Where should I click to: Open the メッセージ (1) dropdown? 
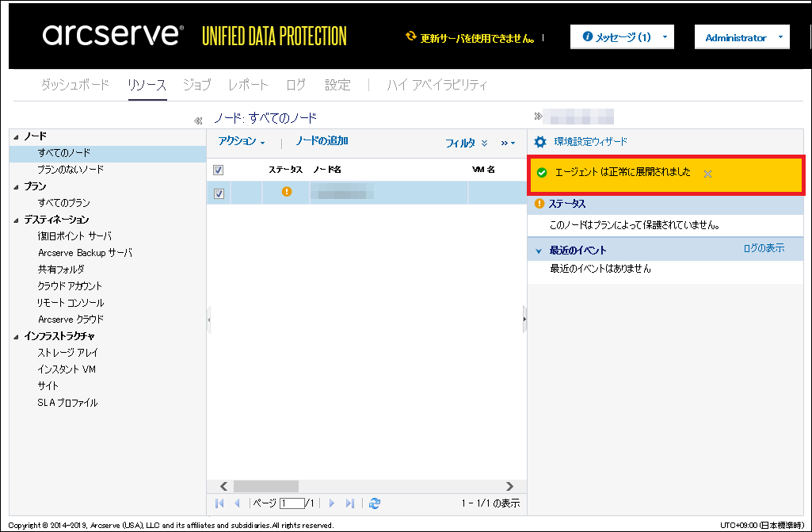click(622, 36)
